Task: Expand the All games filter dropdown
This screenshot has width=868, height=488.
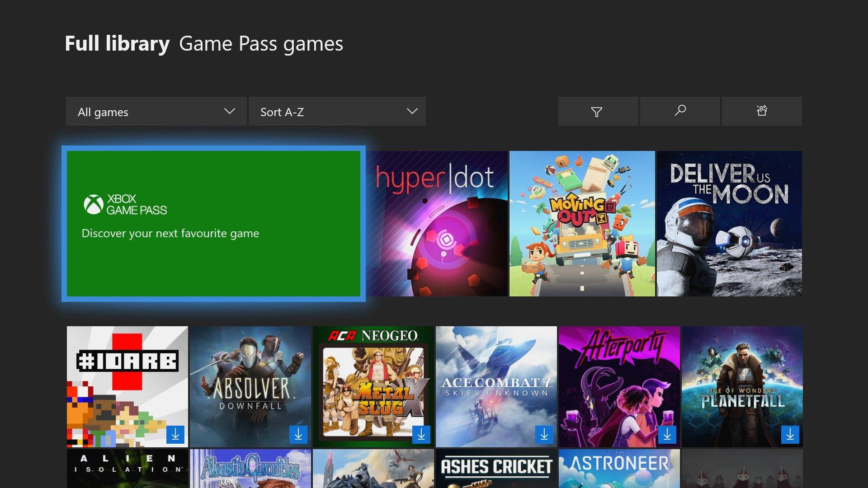Action: click(156, 111)
